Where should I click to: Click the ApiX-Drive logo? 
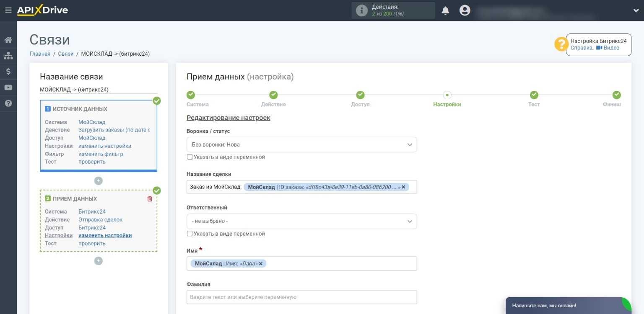click(42, 10)
